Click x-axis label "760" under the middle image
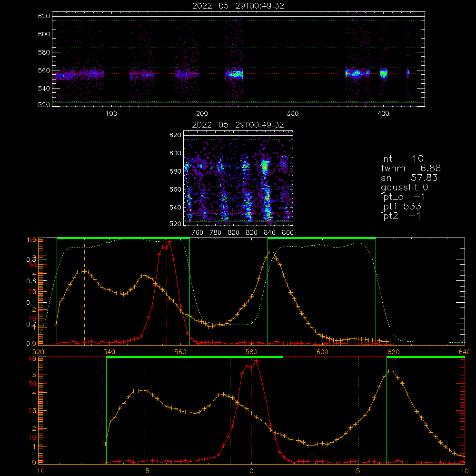The width and height of the screenshot is (476, 476). coord(198,233)
